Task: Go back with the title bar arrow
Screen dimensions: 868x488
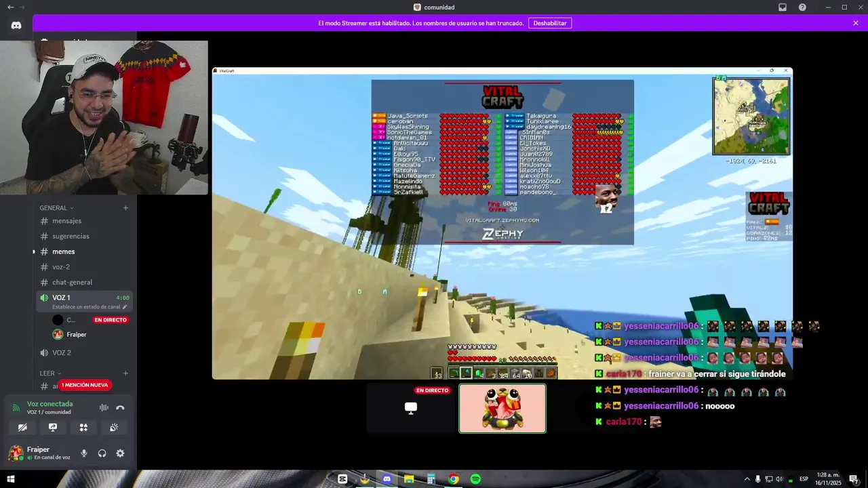Action: point(10,7)
